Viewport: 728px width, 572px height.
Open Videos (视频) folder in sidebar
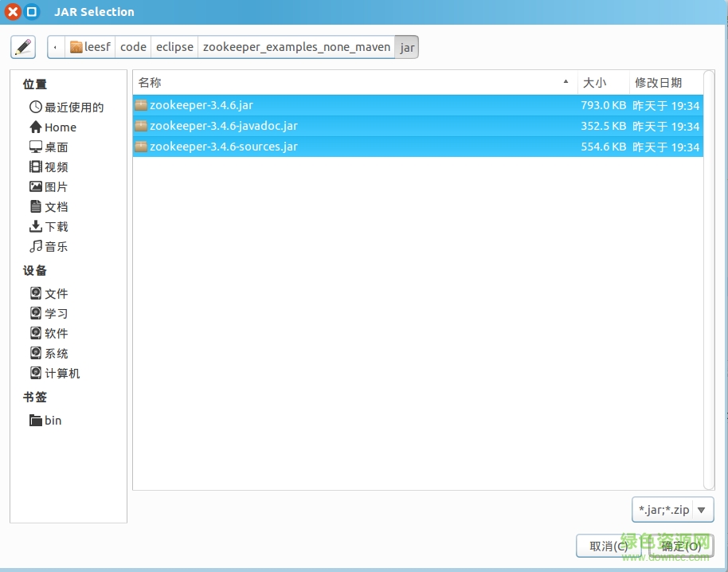click(49, 167)
